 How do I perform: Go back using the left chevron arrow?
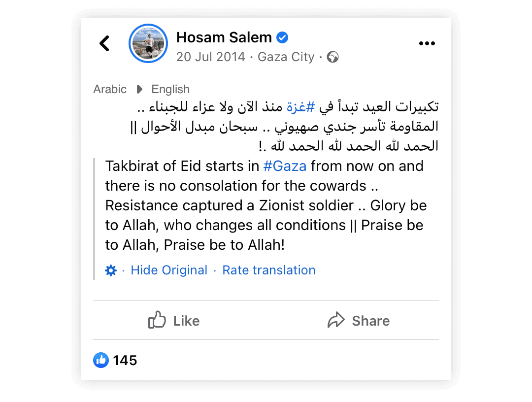[x=104, y=43]
